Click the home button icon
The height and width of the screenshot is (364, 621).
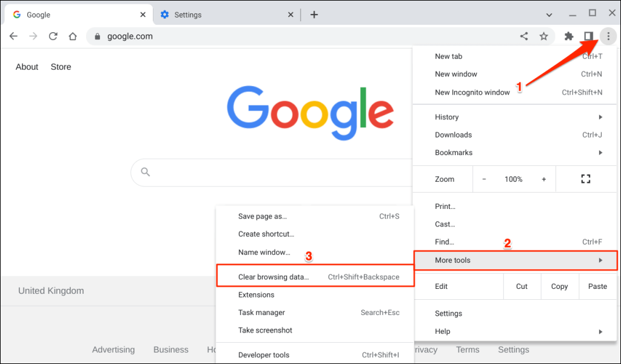tap(72, 36)
